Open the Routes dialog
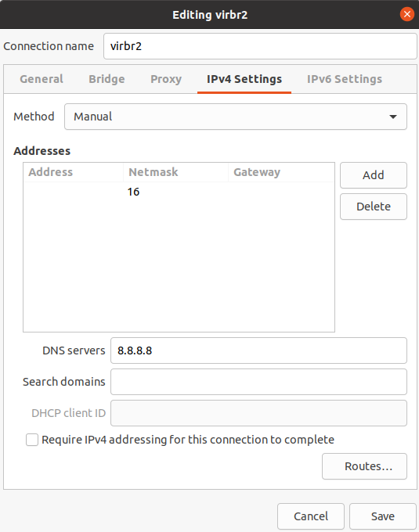The width and height of the screenshot is (419, 532). coord(364,466)
